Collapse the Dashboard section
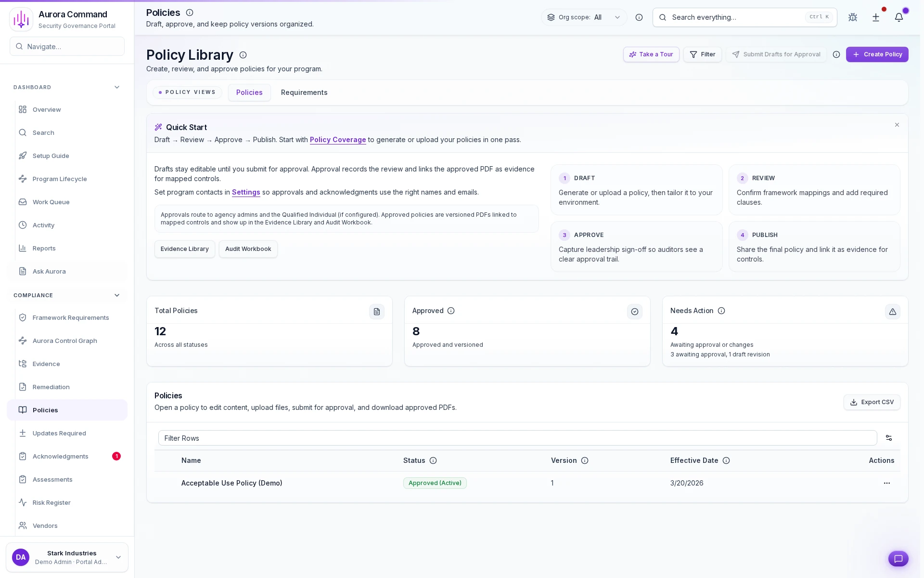The height and width of the screenshot is (578, 924). click(x=116, y=87)
